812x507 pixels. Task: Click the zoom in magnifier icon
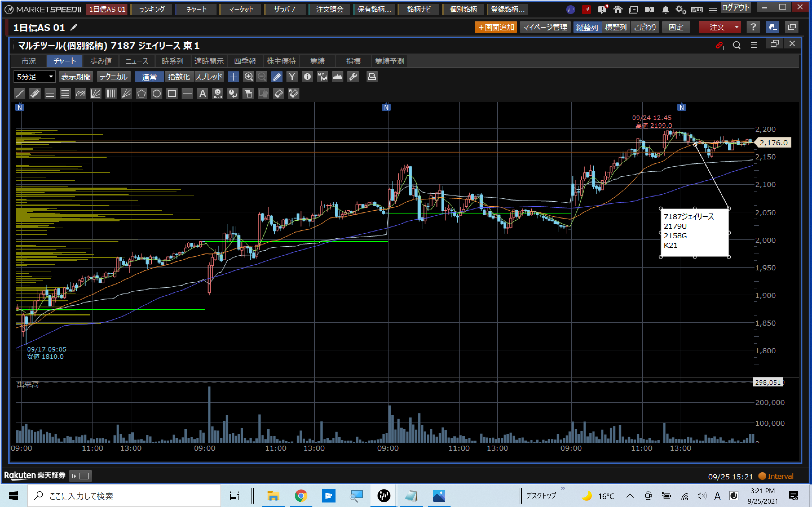(x=248, y=77)
